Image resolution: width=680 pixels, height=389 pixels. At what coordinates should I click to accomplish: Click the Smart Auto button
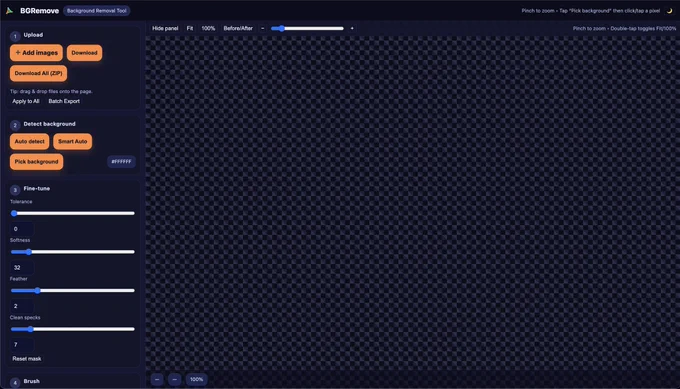click(72, 141)
